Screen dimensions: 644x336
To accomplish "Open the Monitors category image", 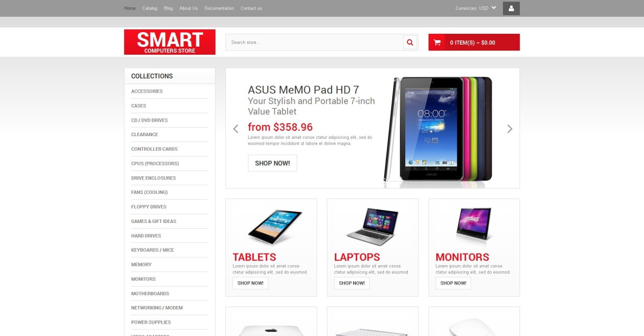I will click(x=474, y=226).
